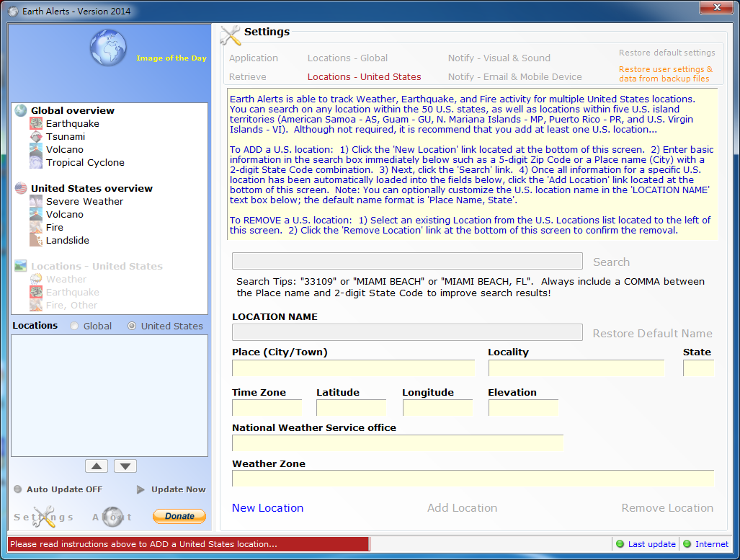Image resolution: width=740 pixels, height=560 pixels.
Task: Select Landslide in the overview tree
Action: coord(68,240)
